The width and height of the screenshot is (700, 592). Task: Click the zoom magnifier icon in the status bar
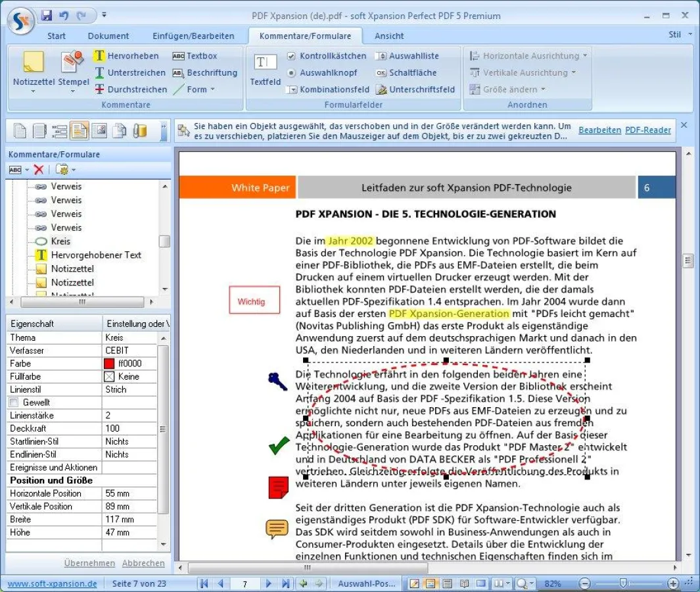click(x=524, y=583)
